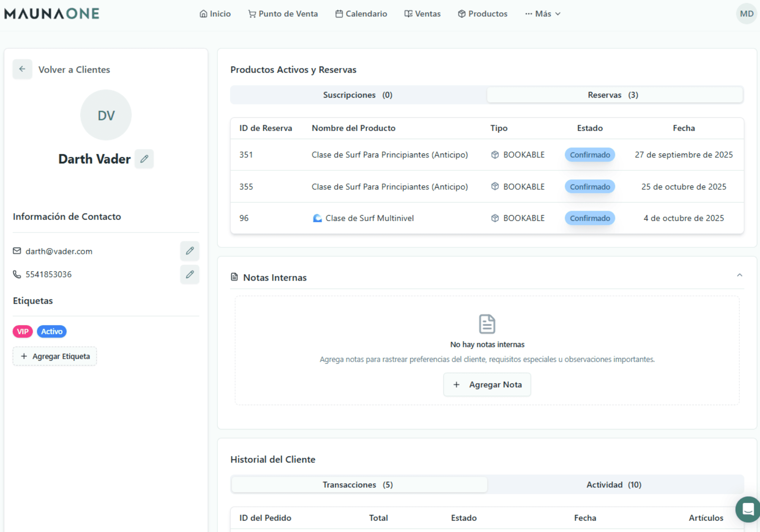Collapse the Notas Internas section
Viewport: 760px width, 532px height.
click(739, 275)
